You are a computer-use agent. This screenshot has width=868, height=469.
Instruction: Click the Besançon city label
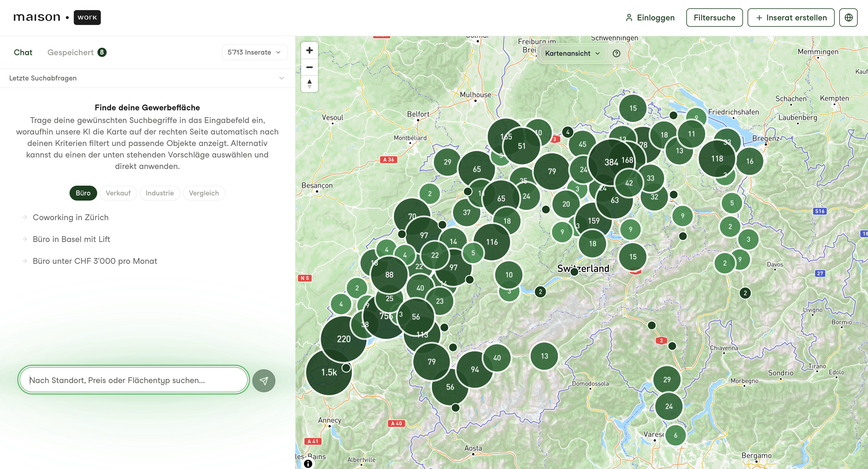(317, 185)
